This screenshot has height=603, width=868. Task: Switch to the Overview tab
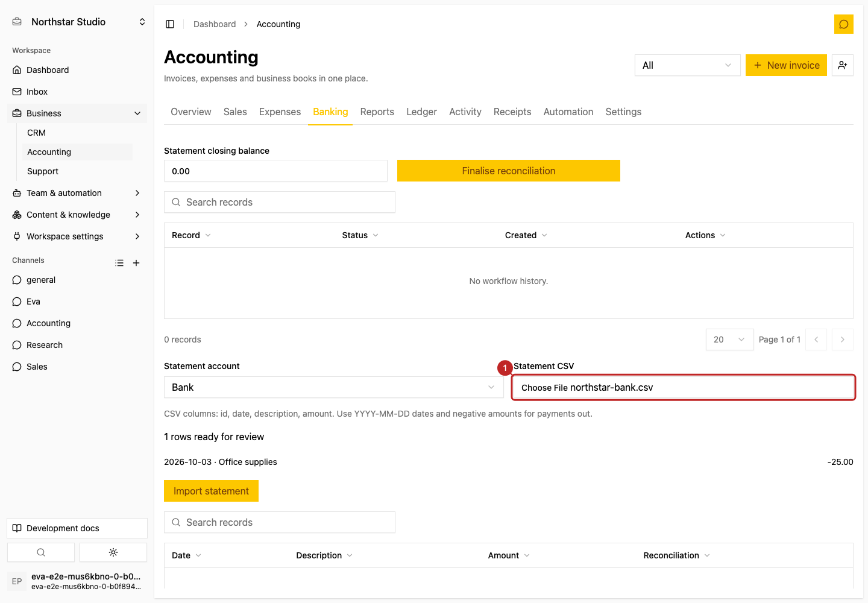(191, 112)
